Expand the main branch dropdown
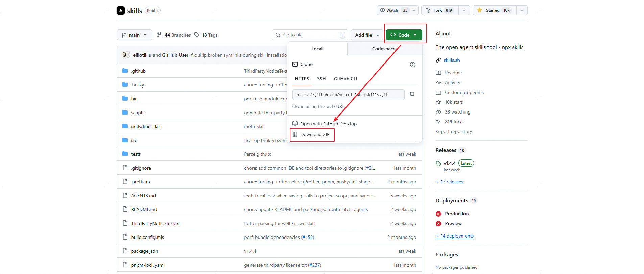 tap(134, 35)
